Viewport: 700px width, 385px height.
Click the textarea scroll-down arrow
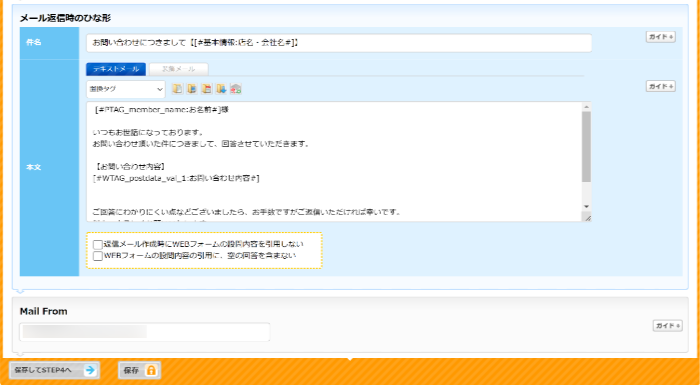(x=587, y=207)
